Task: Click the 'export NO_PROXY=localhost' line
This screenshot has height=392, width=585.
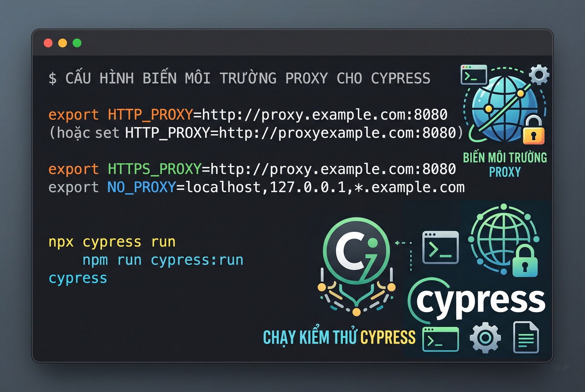Action: [x=256, y=187]
